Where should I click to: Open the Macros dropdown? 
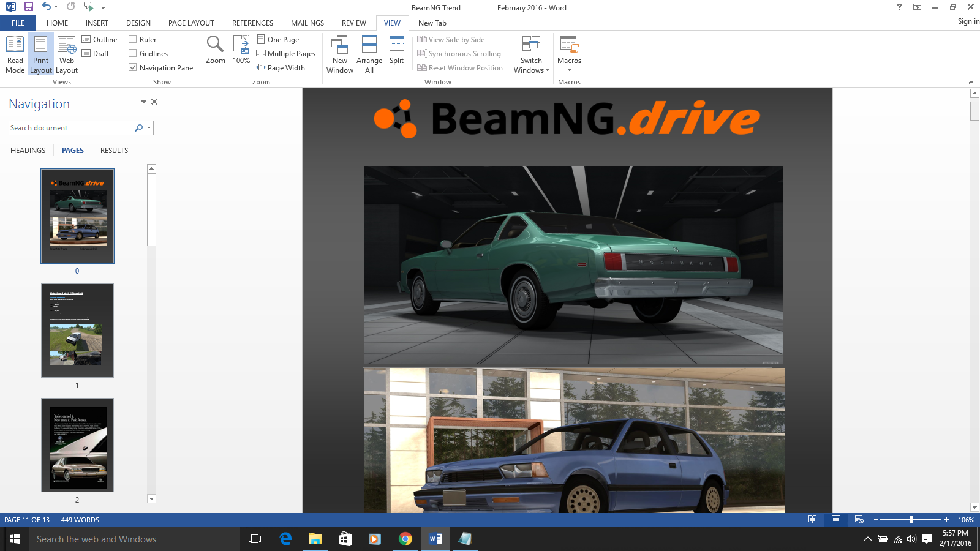[x=569, y=54]
